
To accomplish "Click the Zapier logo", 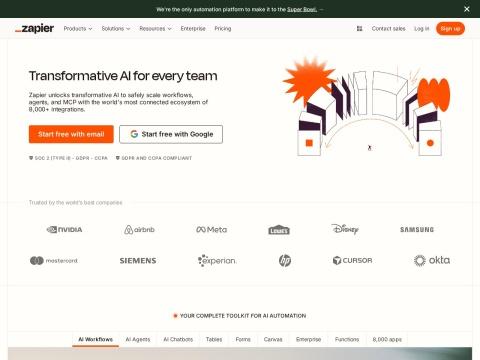I will [34, 29].
